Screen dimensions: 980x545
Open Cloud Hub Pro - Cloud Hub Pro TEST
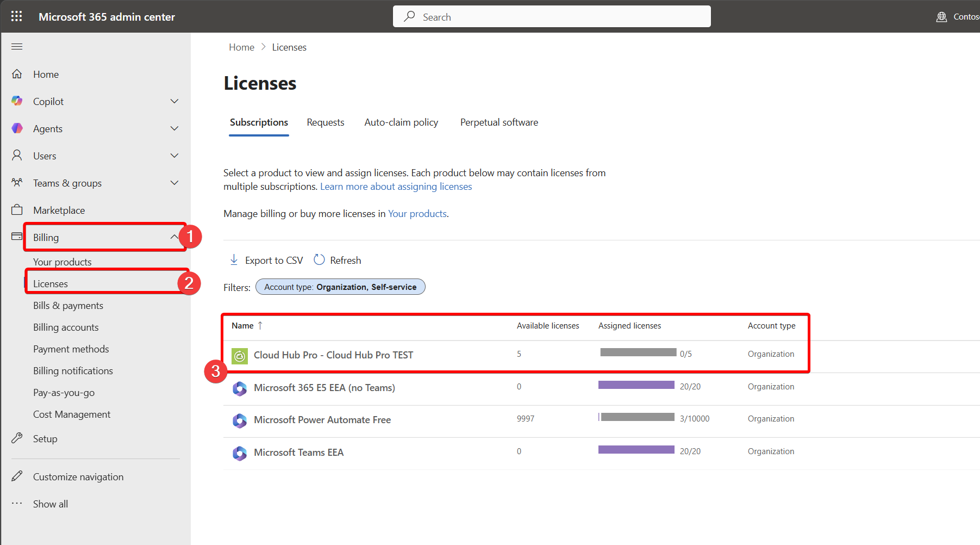pyautogui.click(x=333, y=355)
